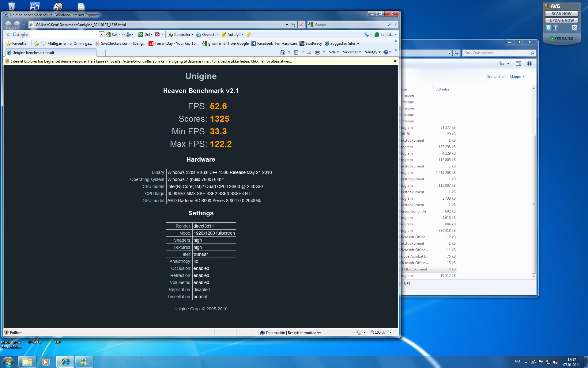This screenshot has width=588, height=368.
Task: Click the Read mail icon
Action: point(309,52)
